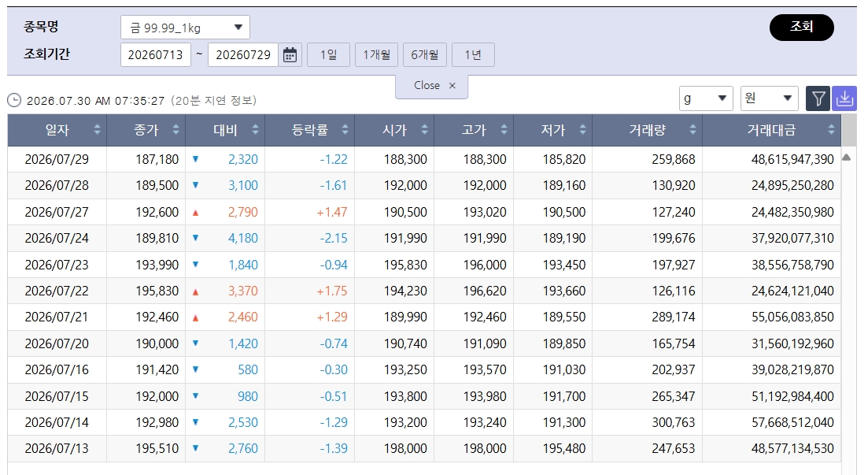Click change rate -2.15
This screenshot has width=868, height=475.
333,238
